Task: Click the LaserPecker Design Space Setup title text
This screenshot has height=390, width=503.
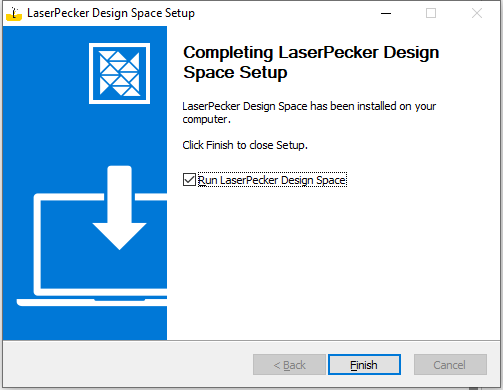Action: tap(111, 13)
